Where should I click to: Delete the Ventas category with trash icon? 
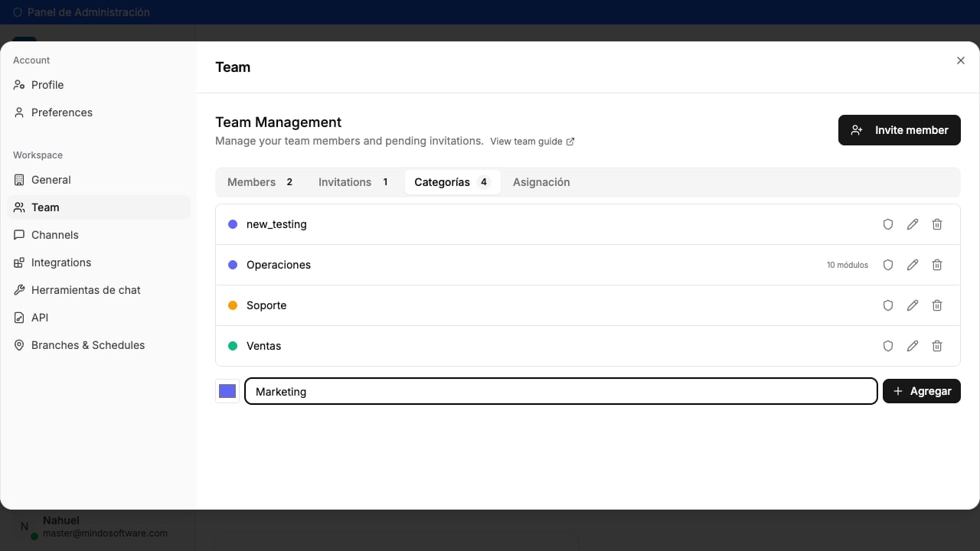tap(937, 346)
